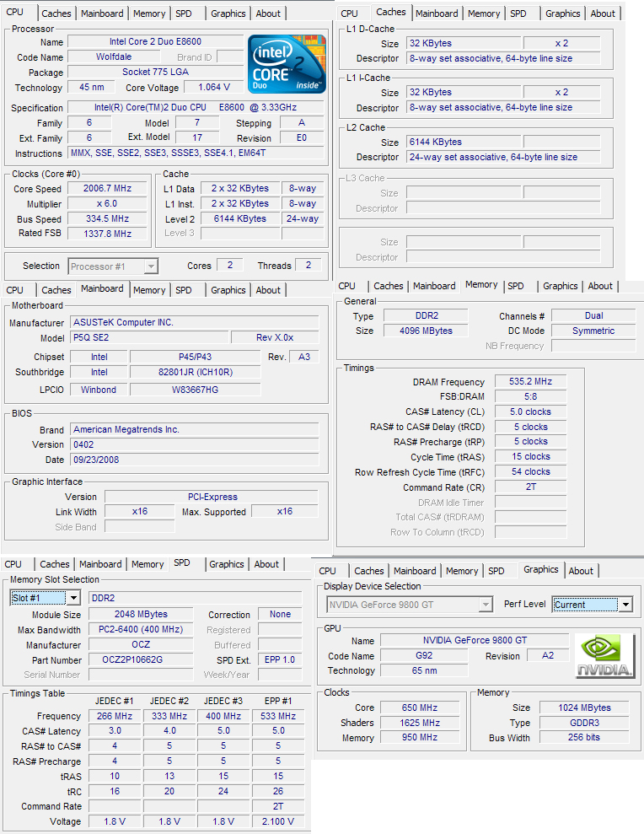The width and height of the screenshot is (644, 834).
Task: Click the ASUSTeK Computer INC. manufacturer field
Action: (195, 322)
